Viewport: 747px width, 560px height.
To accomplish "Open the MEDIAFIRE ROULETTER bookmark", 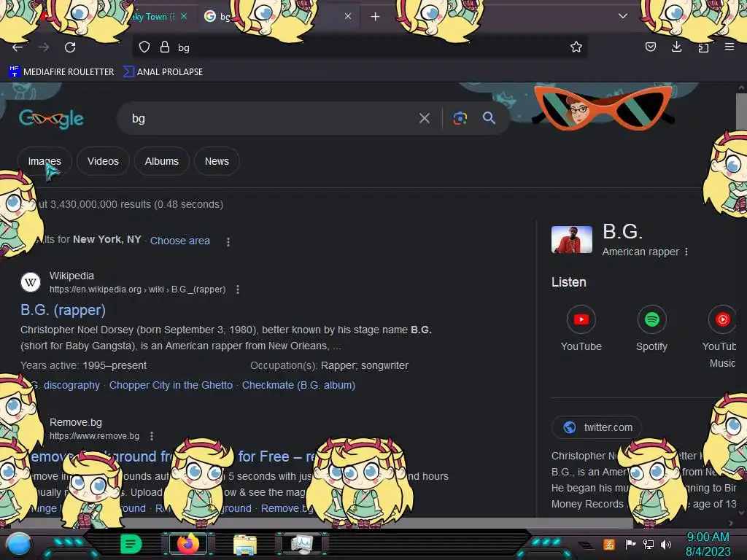I will pos(61,72).
